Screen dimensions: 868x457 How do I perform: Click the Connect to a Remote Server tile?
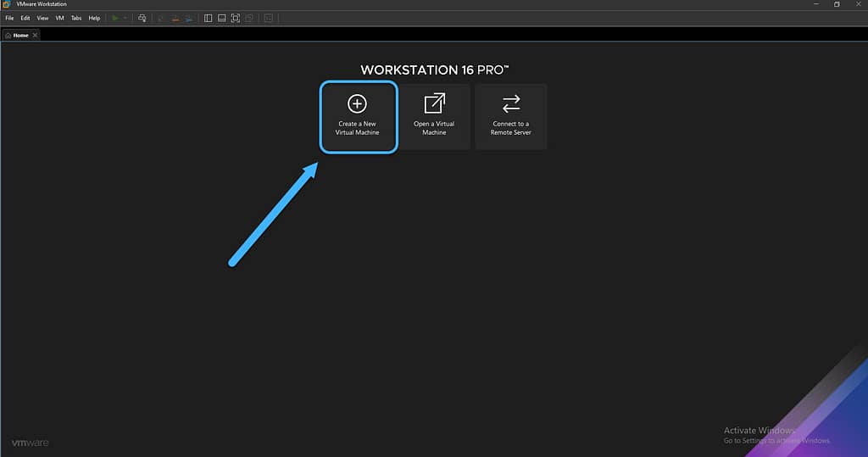(511, 117)
